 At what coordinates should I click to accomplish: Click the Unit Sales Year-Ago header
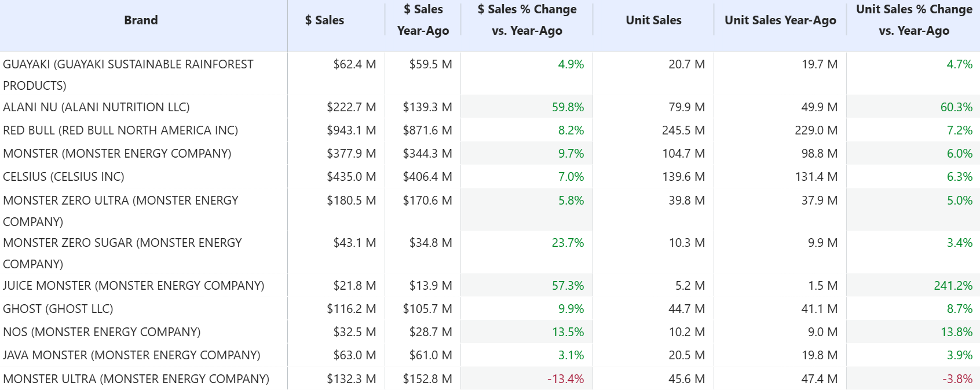780,20
